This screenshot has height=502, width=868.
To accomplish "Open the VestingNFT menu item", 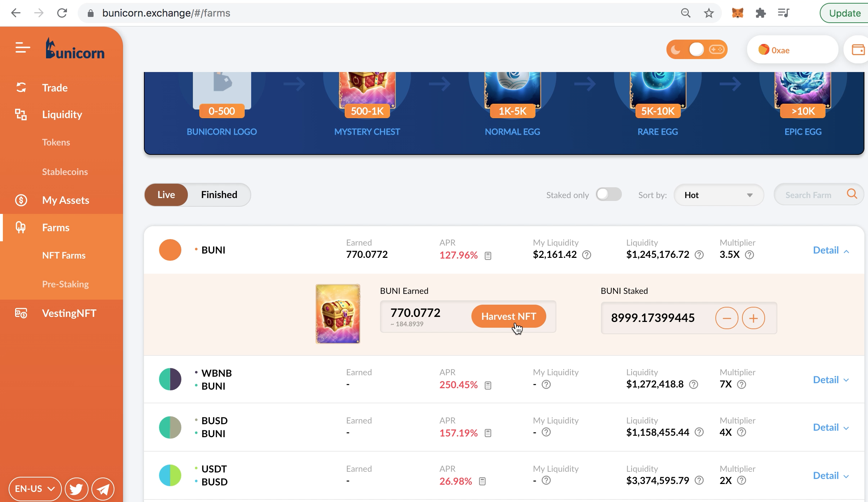I will (x=69, y=313).
